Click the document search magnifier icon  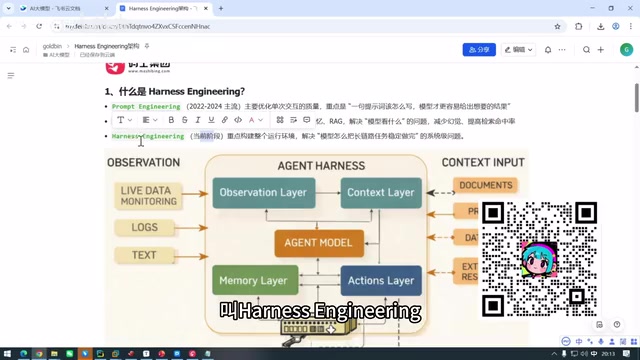(586, 50)
